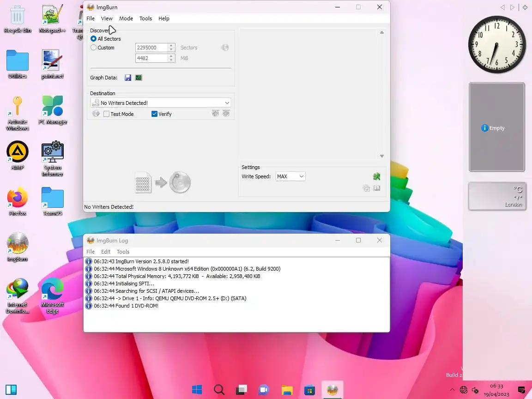Open notification center icon
532x399 pixels.
[521, 390]
